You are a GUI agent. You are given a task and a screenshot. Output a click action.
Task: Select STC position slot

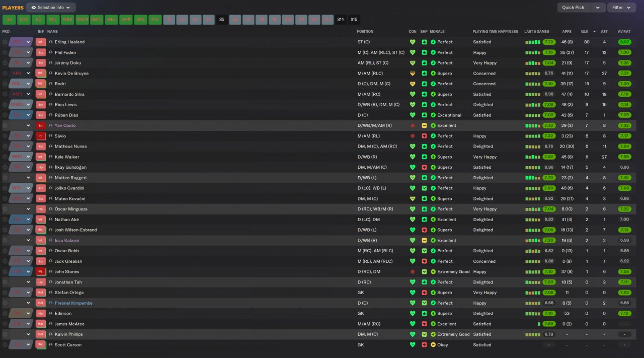pos(155,20)
